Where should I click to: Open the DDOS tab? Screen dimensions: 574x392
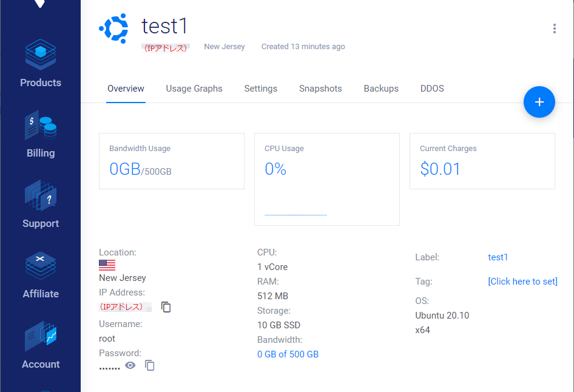(x=432, y=89)
